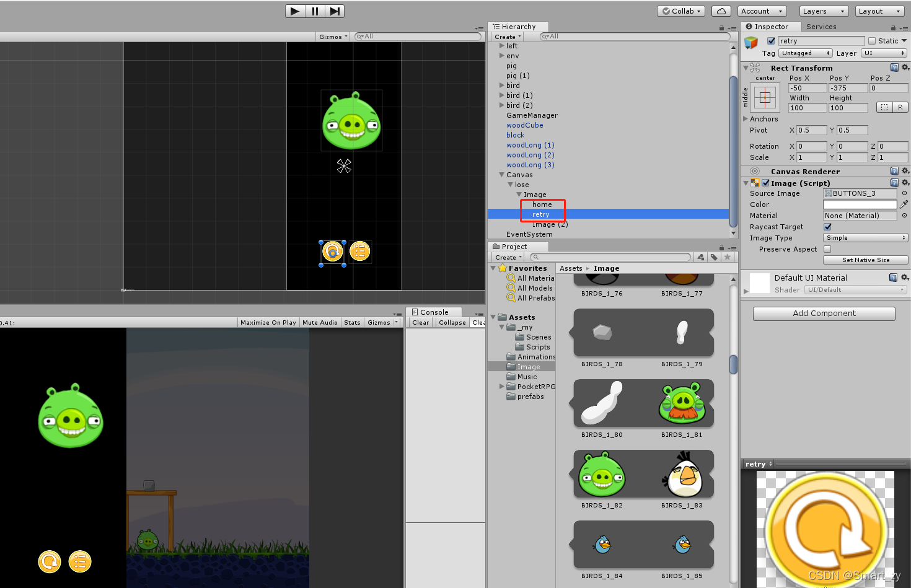Open the Layers dropdown
Image resolution: width=911 pixels, height=588 pixels.
(x=824, y=11)
